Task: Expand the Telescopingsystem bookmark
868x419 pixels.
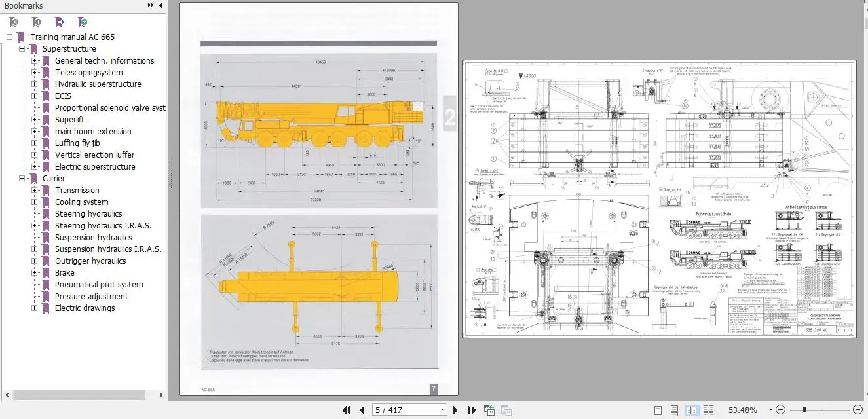Action: tap(35, 73)
